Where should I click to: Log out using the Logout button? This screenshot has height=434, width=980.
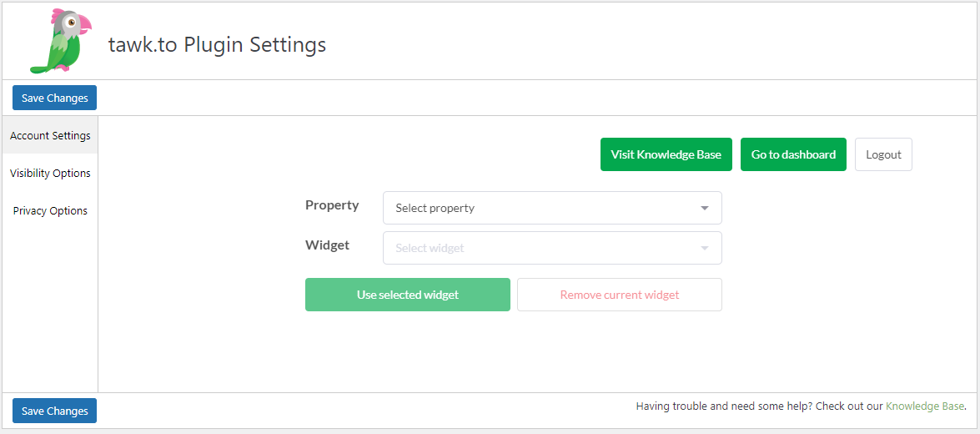coord(883,154)
